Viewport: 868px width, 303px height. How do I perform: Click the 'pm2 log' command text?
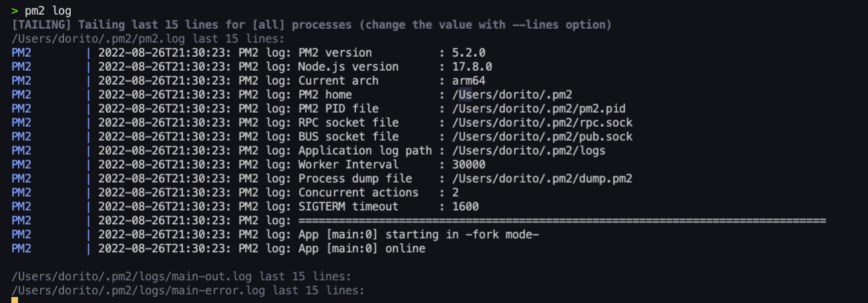click(52, 11)
